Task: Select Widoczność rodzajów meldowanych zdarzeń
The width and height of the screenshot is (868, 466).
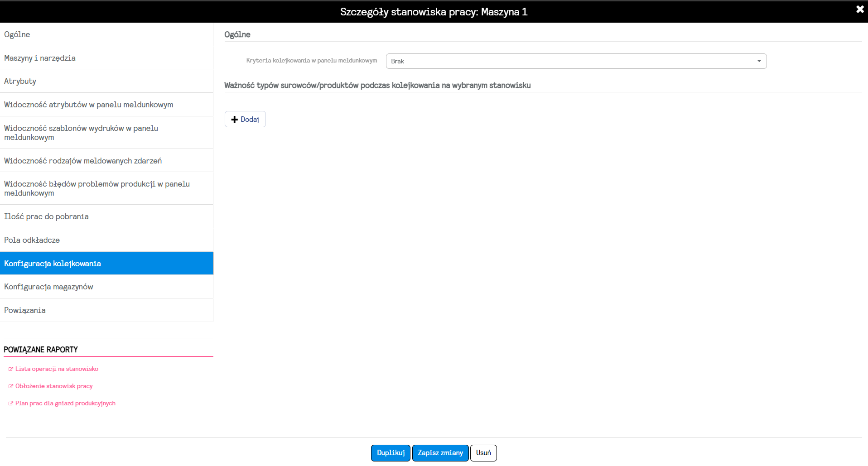Action: pos(106,161)
